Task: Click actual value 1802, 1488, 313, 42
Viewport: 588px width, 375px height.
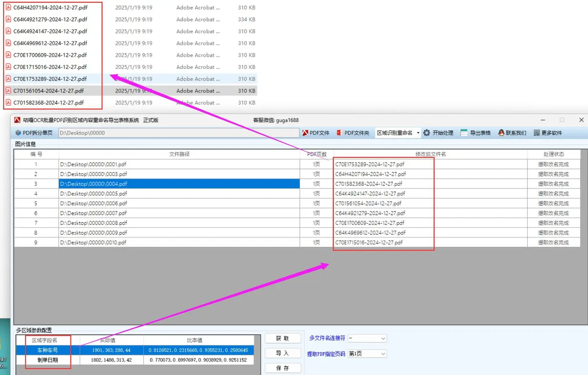Action: point(111,360)
